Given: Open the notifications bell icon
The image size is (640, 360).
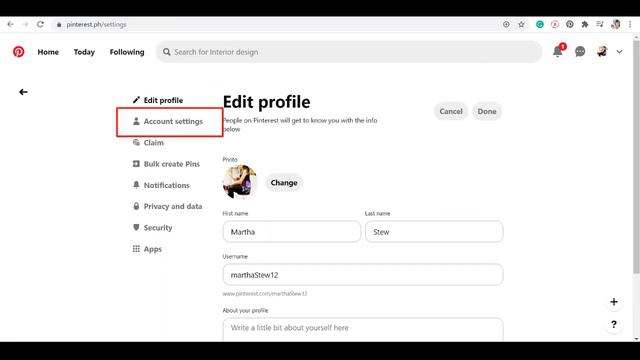Looking at the screenshot, I should (558, 51).
